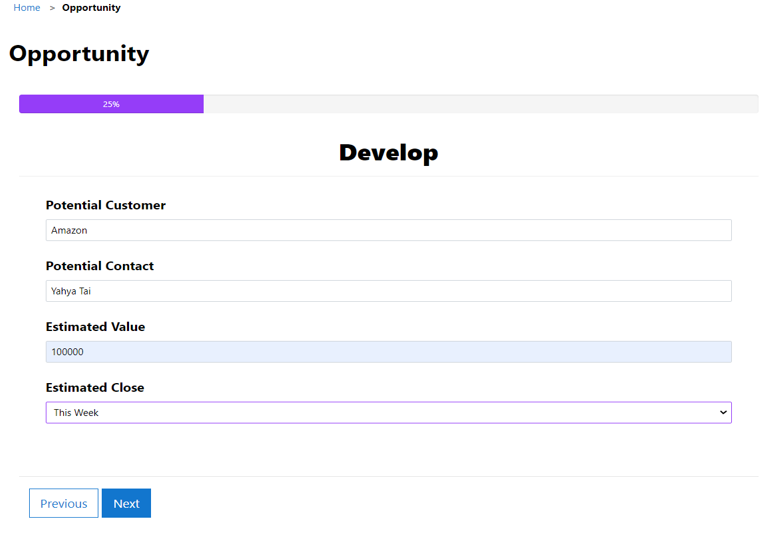Focus the Estimated Value field showing 100000

click(388, 352)
